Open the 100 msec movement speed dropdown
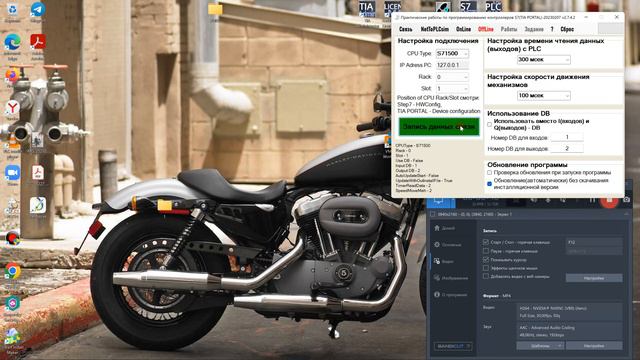Image resolution: width=640 pixels, height=360 pixels. click(544, 96)
